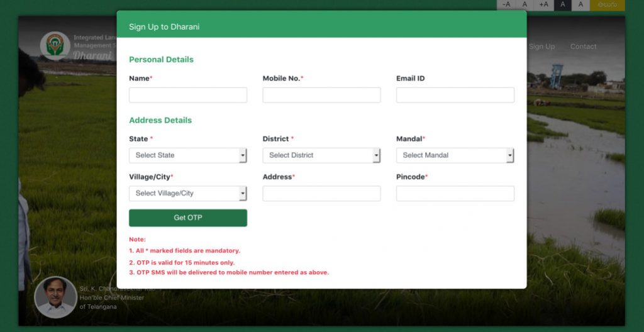Select the dark contrast A theme

click(x=562, y=5)
